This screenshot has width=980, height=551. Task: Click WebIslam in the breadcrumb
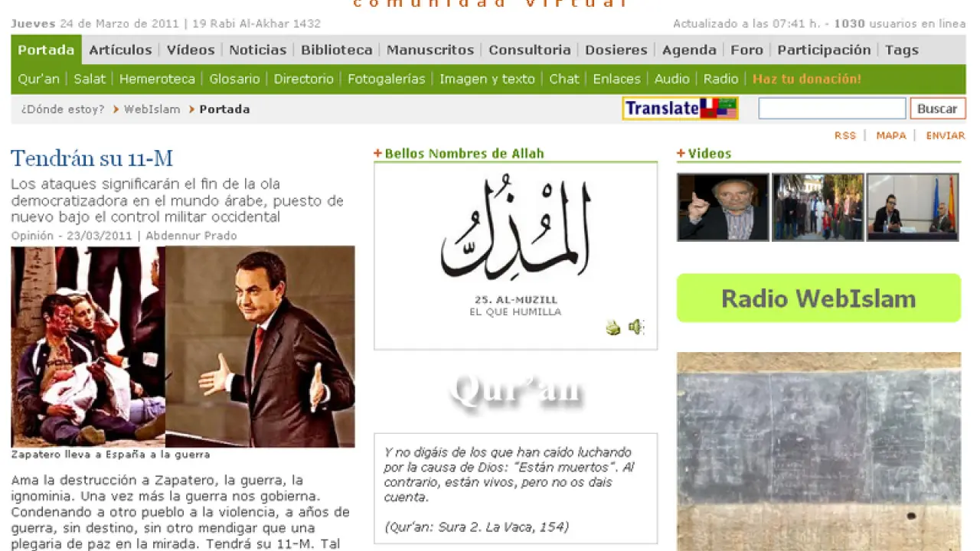click(152, 109)
